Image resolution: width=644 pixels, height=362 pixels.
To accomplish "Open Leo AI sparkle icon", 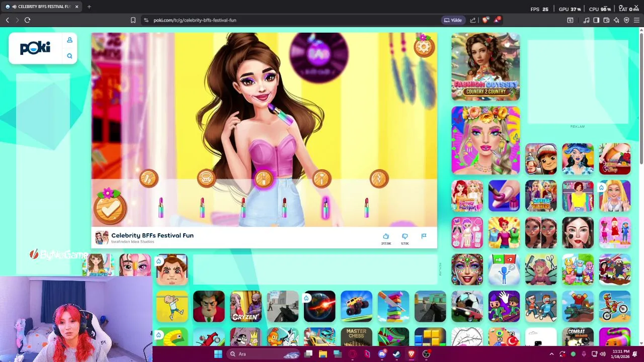I will (616, 20).
